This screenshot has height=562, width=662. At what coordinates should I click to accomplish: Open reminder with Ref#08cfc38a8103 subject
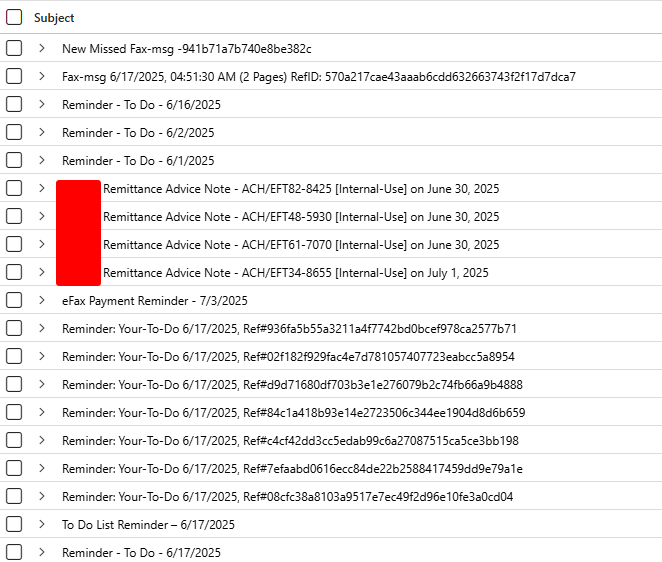point(288,497)
